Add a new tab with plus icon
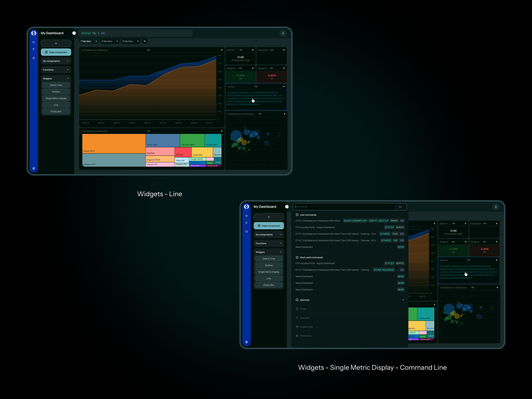 pyautogui.click(x=144, y=41)
